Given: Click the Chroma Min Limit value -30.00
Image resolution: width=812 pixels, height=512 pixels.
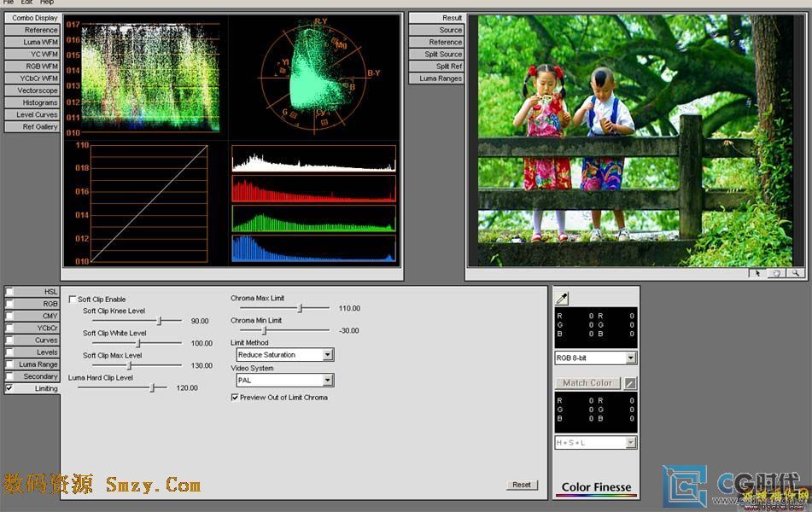Looking at the screenshot, I should pyautogui.click(x=348, y=330).
